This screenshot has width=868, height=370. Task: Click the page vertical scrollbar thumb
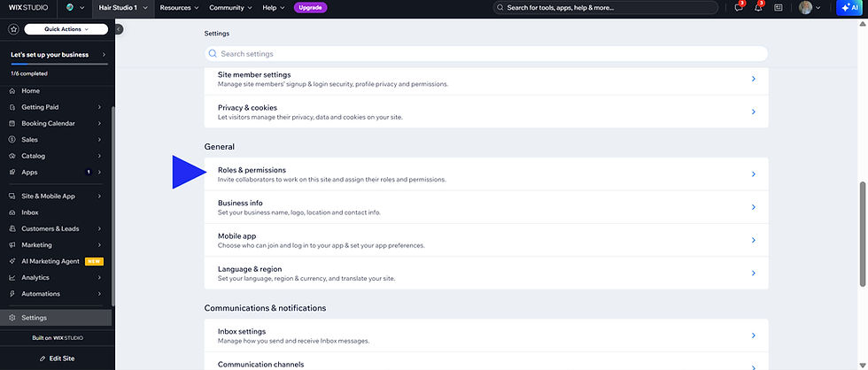pyautogui.click(x=862, y=234)
